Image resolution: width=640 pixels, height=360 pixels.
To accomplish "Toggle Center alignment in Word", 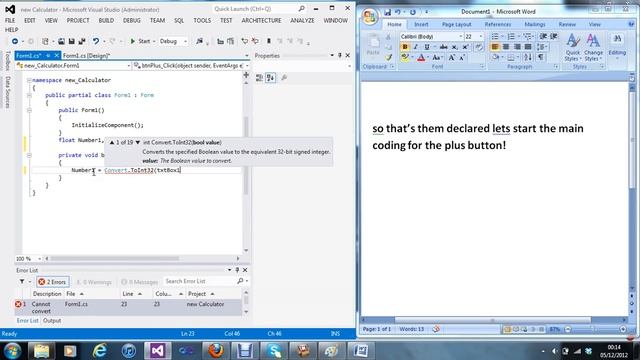I will 506,47.
